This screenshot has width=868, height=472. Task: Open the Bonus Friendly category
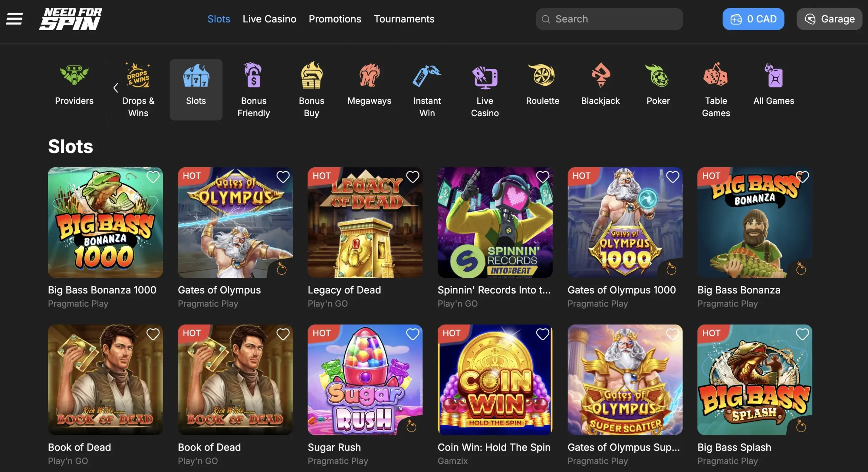pos(254,90)
